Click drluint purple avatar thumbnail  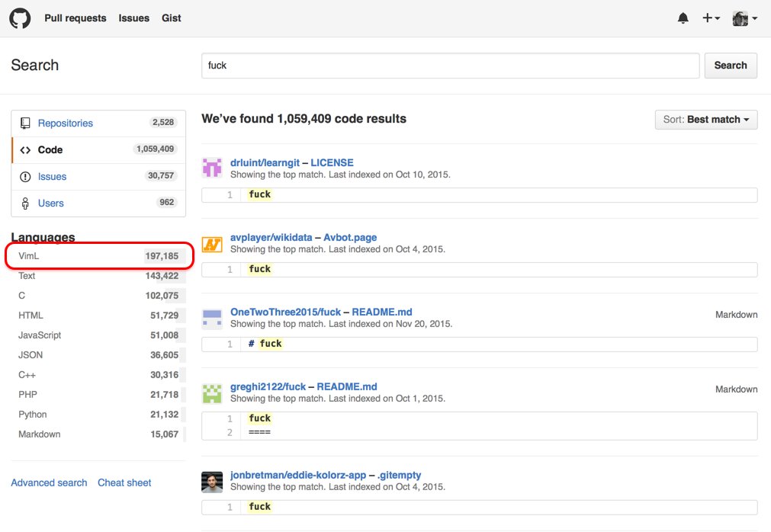(x=212, y=168)
